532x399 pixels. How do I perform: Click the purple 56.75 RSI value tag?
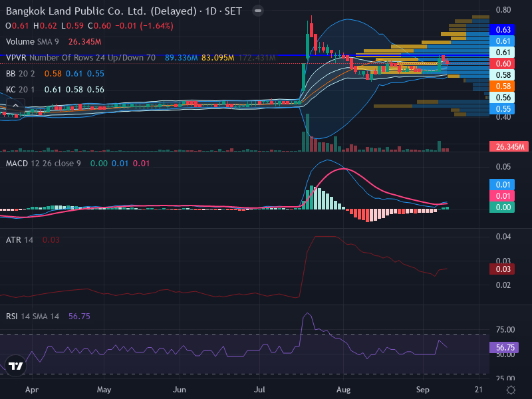[x=504, y=347]
